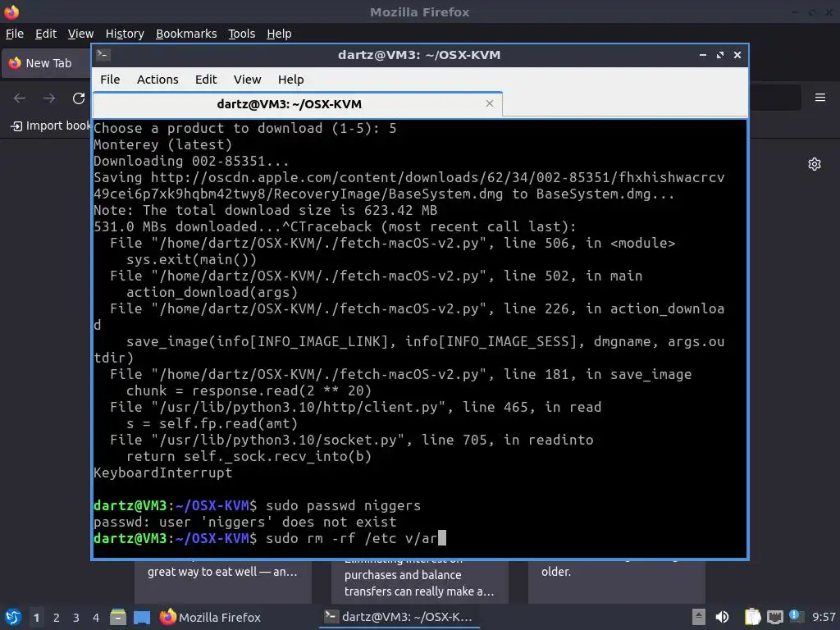Launch the file manager from the taskbar
840x630 pixels.
pos(118,617)
